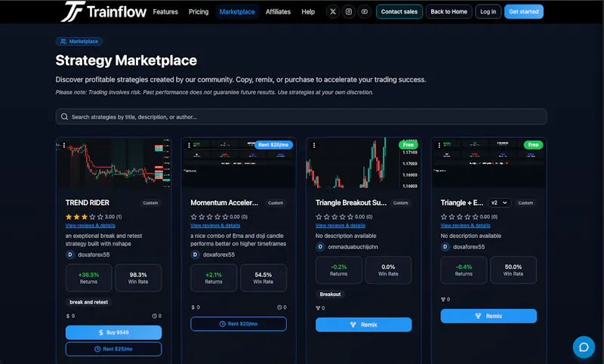
Task: Remix the Triangle + E... strategy
Action: [488, 316]
